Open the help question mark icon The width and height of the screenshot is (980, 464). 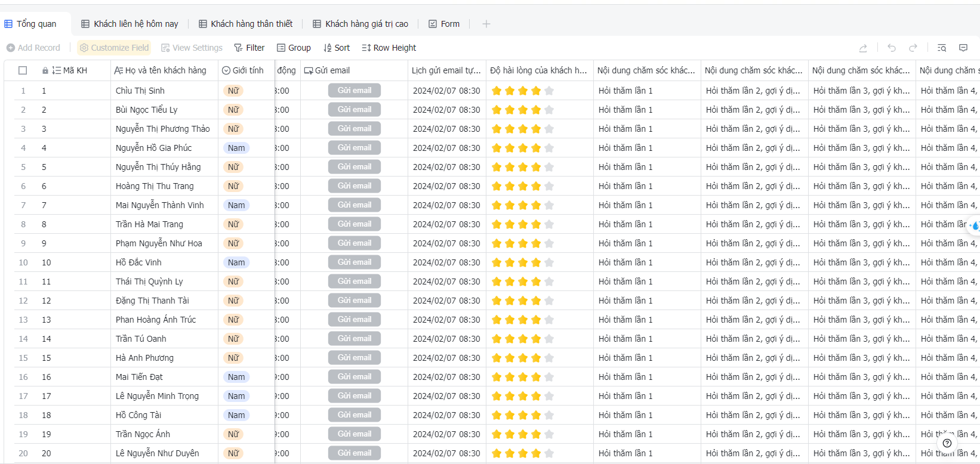pyautogui.click(x=947, y=443)
